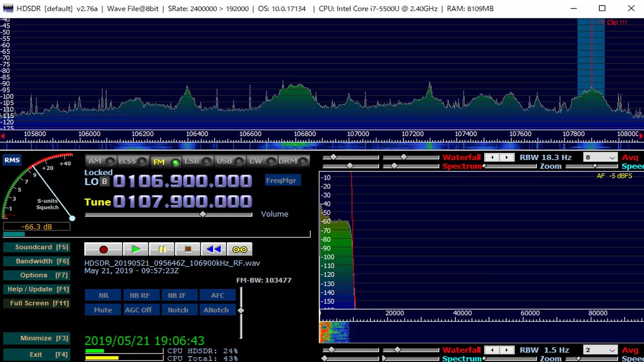Toggle the Mute button

(103, 310)
